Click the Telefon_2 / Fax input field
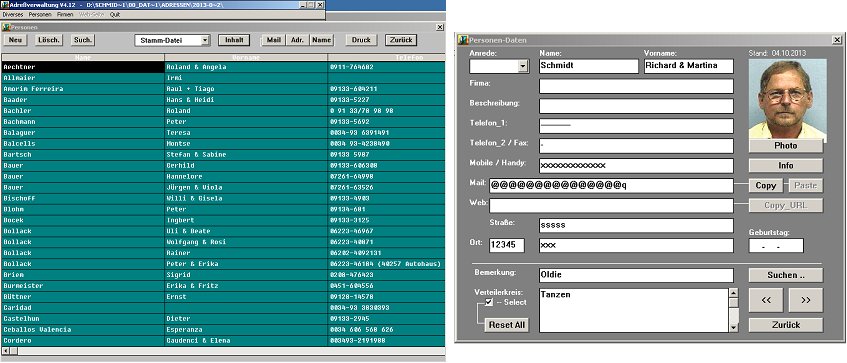847x363 pixels. click(636, 146)
